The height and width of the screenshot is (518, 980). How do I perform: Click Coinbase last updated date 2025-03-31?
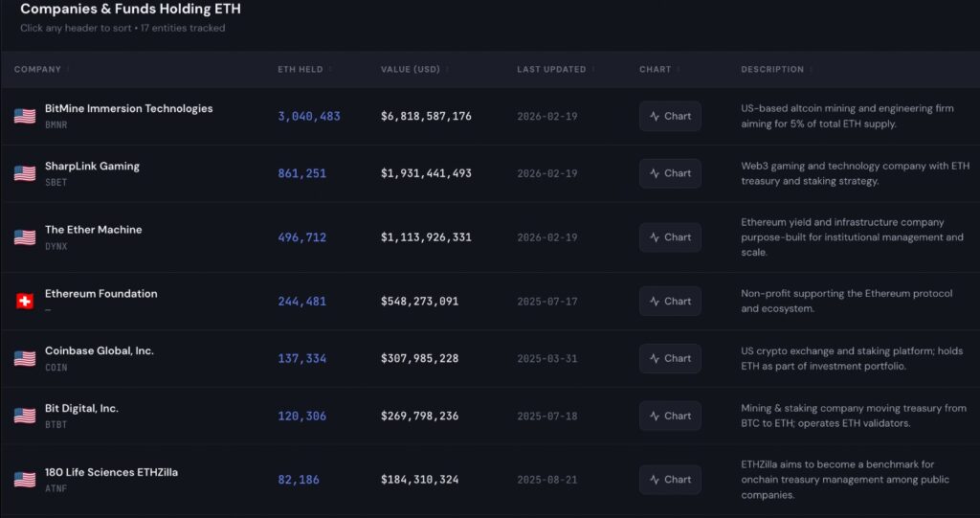click(546, 358)
